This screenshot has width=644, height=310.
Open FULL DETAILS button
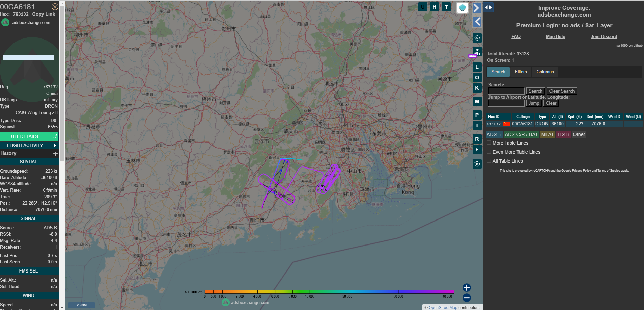pos(29,136)
